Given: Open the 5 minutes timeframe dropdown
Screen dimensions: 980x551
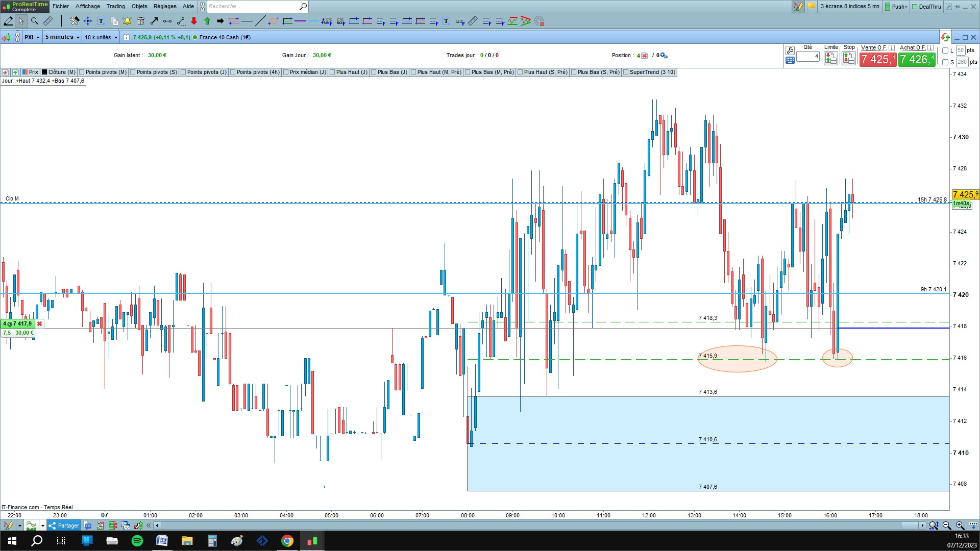Looking at the screenshot, I should 62,37.
